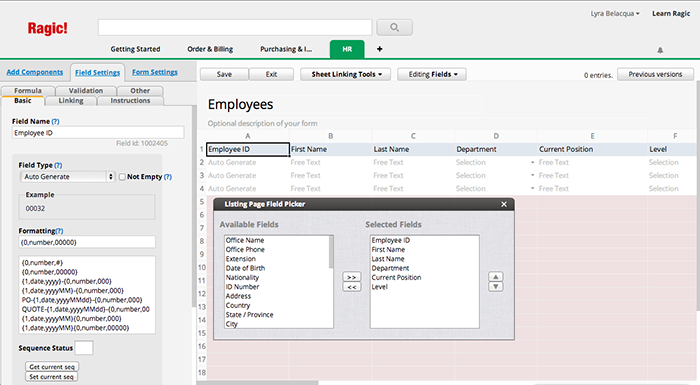Click the Formatting input field
700x385 pixels.
point(87,242)
